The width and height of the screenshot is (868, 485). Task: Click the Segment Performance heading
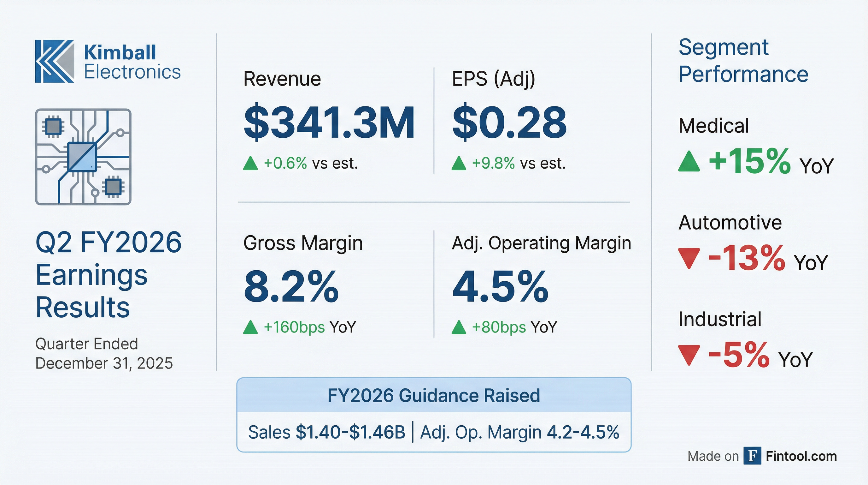743,61
